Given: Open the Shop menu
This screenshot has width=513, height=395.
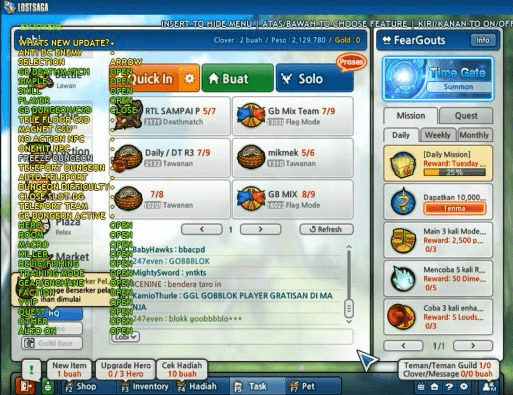Looking at the screenshot, I should tap(81, 387).
